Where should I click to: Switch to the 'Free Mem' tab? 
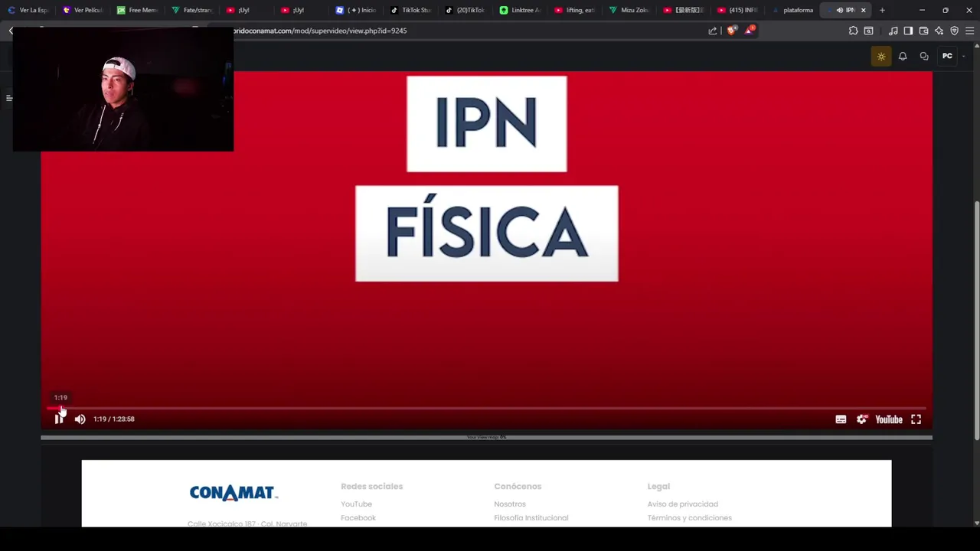click(138, 10)
